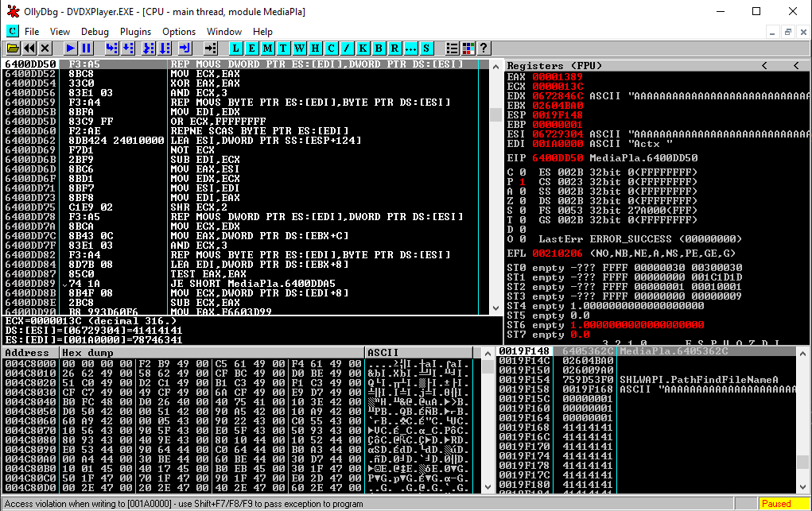This screenshot has width=812, height=511.
Task: Click the stack pane's scroll-down arrow
Action: [802, 486]
